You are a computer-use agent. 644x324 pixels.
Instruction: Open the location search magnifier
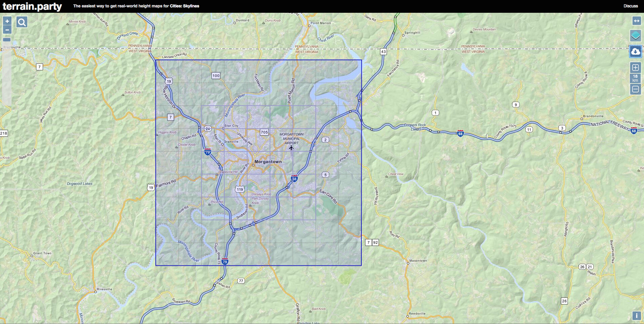22,22
